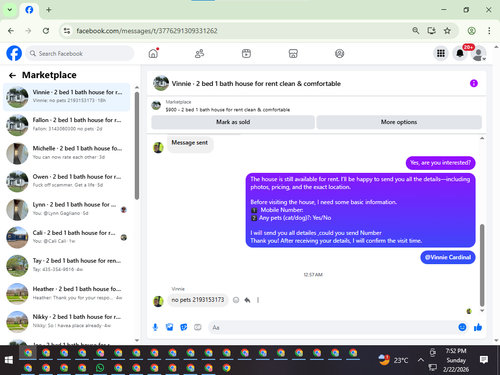Open the tab search dropdown arrow

click(10, 10)
